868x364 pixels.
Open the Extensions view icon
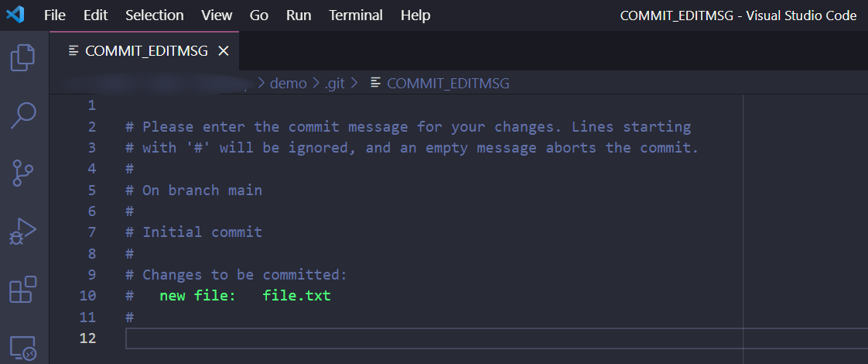pyautogui.click(x=22, y=289)
